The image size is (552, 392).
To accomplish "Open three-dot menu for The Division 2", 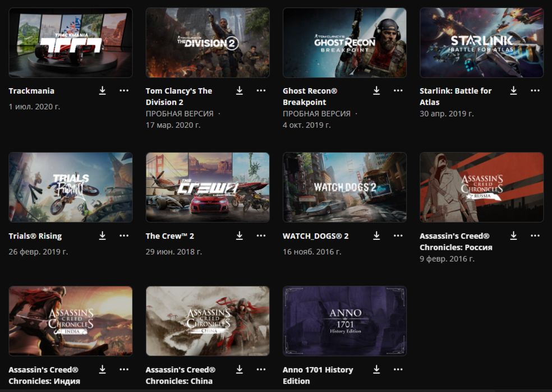I will [x=261, y=90].
